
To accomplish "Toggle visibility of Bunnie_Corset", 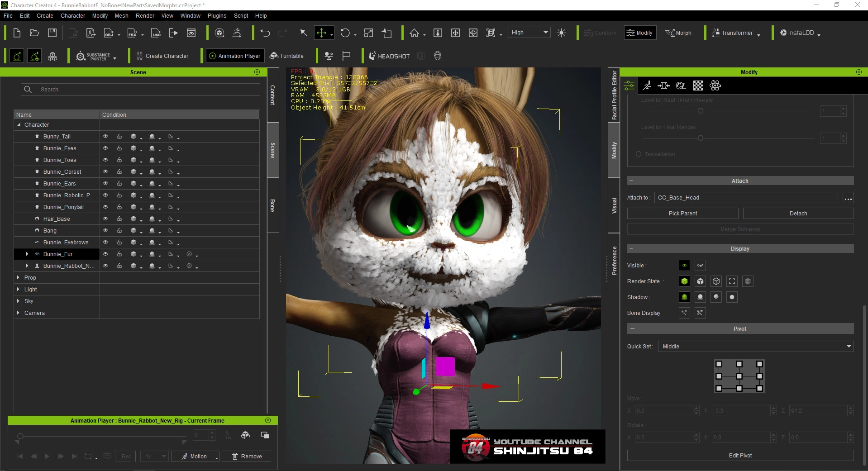I will point(105,171).
